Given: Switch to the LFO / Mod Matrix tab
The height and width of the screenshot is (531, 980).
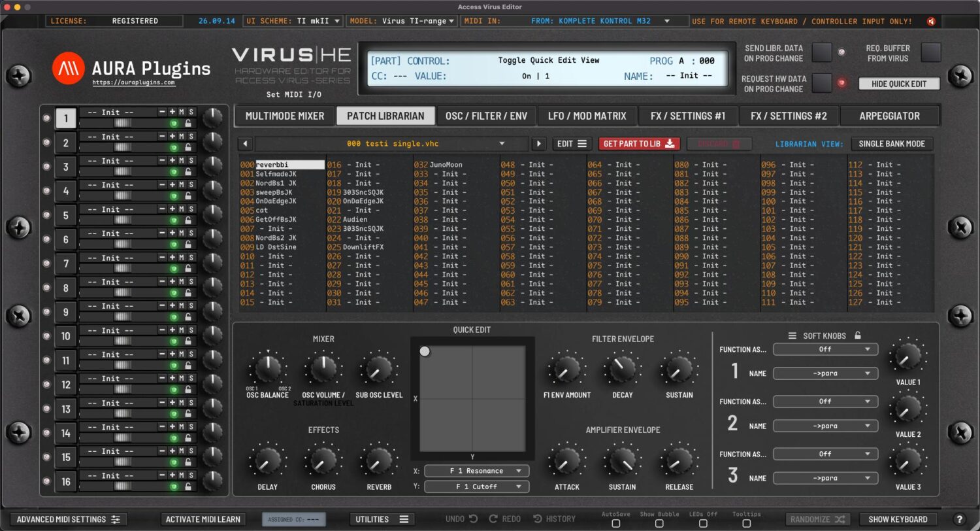Looking at the screenshot, I should (x=587, y=116).
